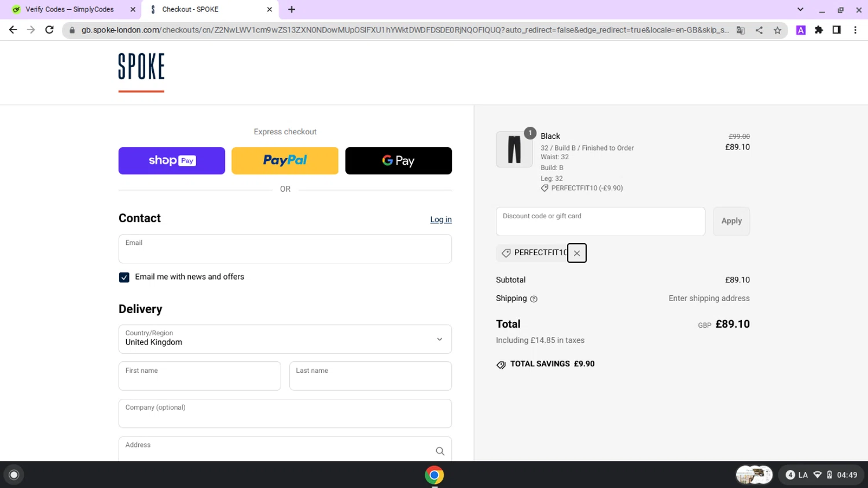Viewport: 868px width, 488px height.
Task: Click the TOTAL SAVINGS £9.90 text
Action: pos(553,364)
